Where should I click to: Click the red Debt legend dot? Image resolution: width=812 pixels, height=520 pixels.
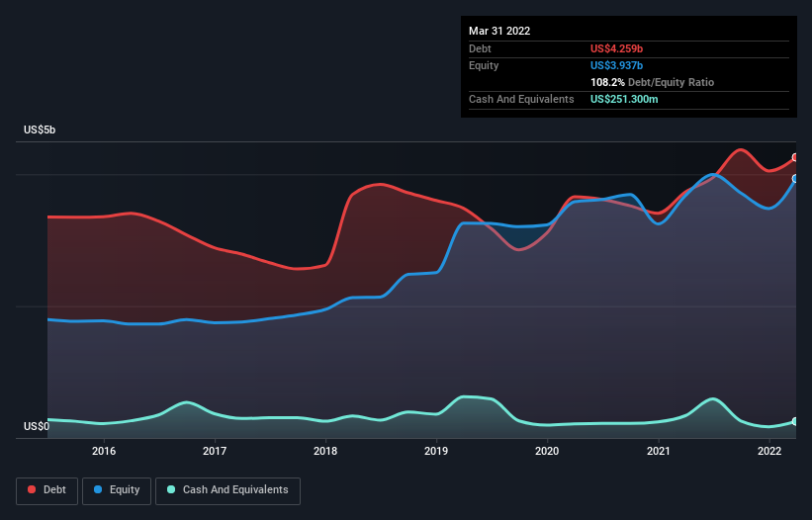(x=32, y=489)
